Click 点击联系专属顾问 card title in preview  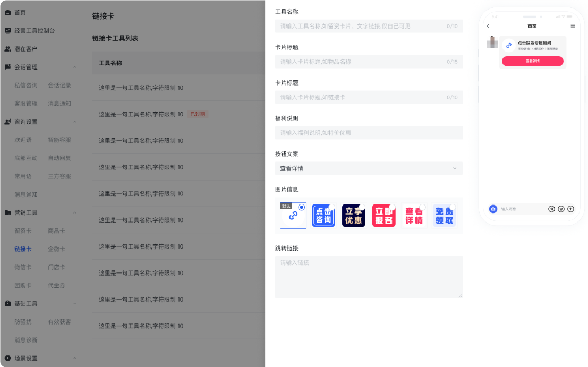click(x=534, y=43)
